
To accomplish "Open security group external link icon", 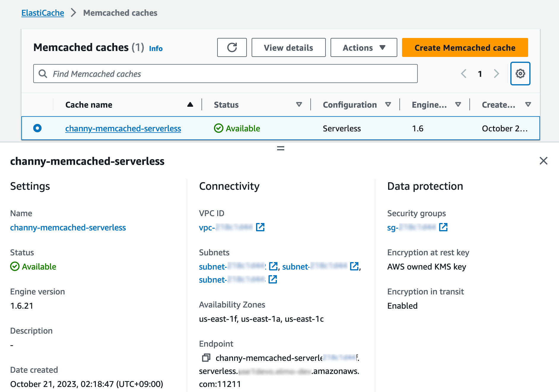I will (x=443, y=227).
